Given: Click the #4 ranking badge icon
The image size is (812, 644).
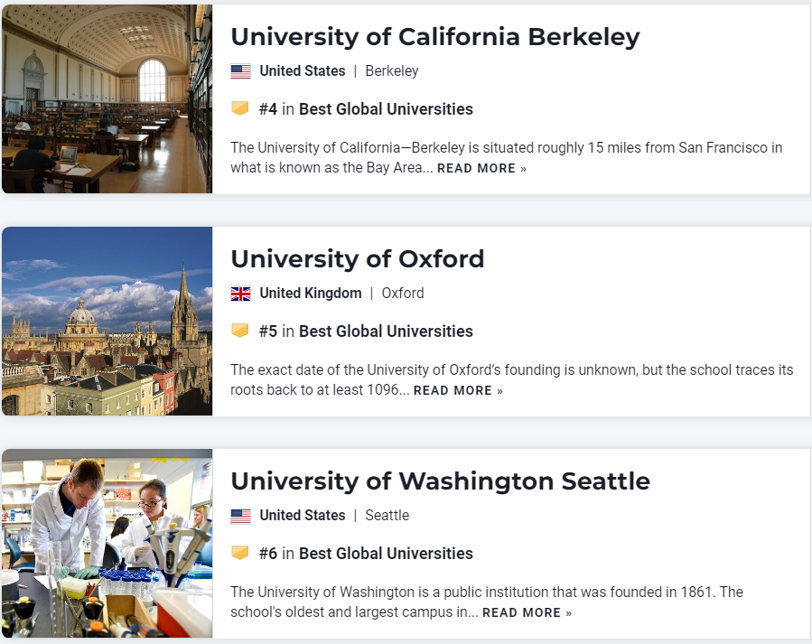Looking at the screenshot, I should [x=240, y=109].
